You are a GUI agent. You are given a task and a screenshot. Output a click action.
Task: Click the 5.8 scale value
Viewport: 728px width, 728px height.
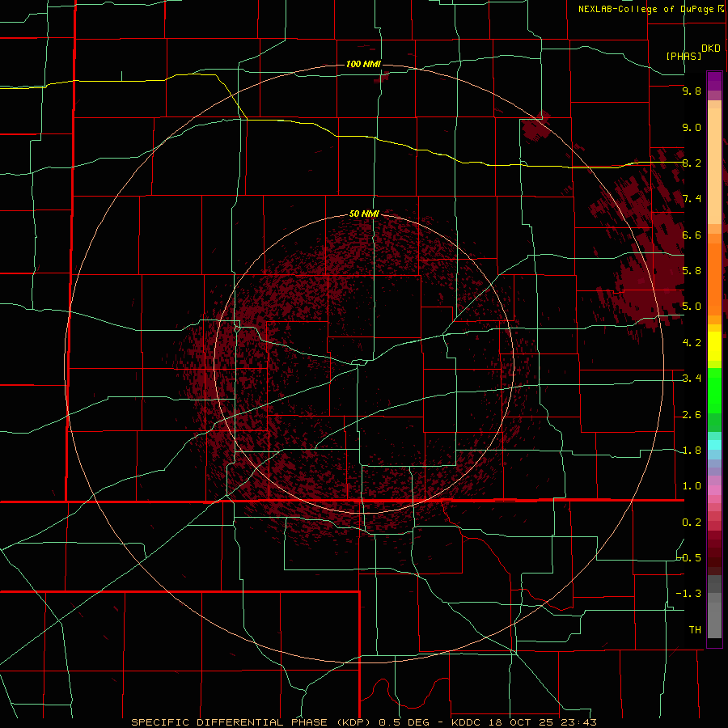[692, 271]
